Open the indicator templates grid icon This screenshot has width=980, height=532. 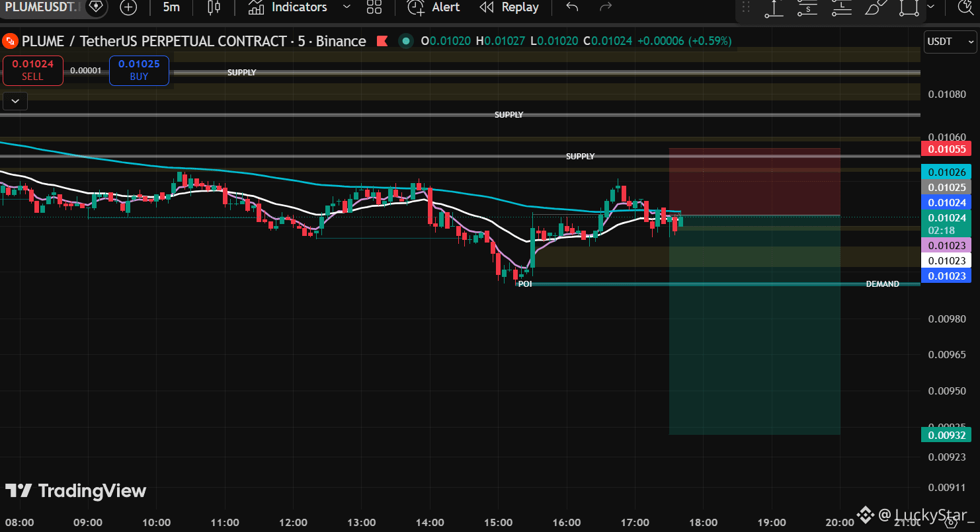374,7
